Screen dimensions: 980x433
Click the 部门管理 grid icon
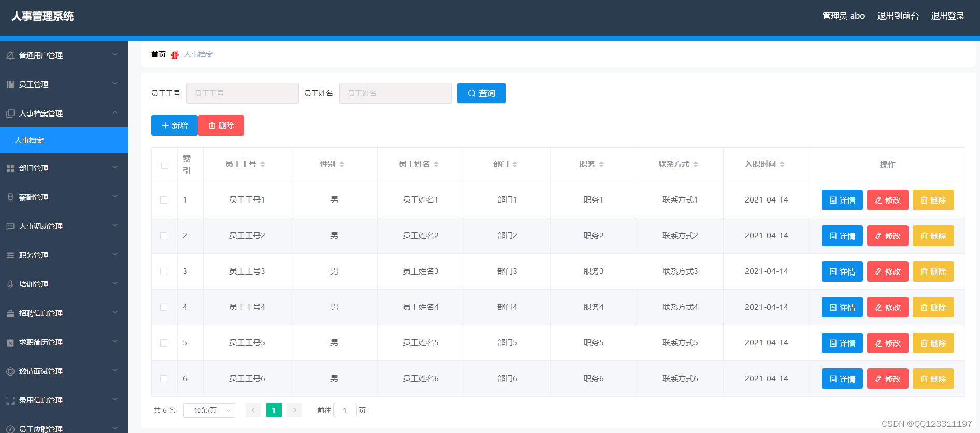(10, 168)
